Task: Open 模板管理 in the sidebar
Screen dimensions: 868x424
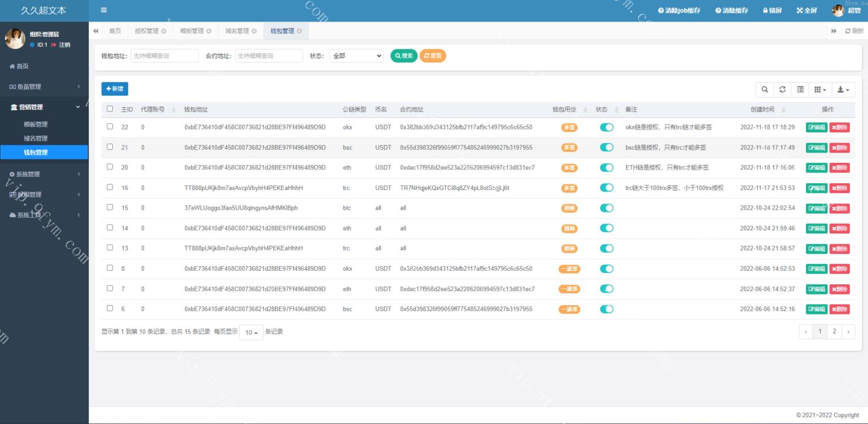Action: click(36, 124)
